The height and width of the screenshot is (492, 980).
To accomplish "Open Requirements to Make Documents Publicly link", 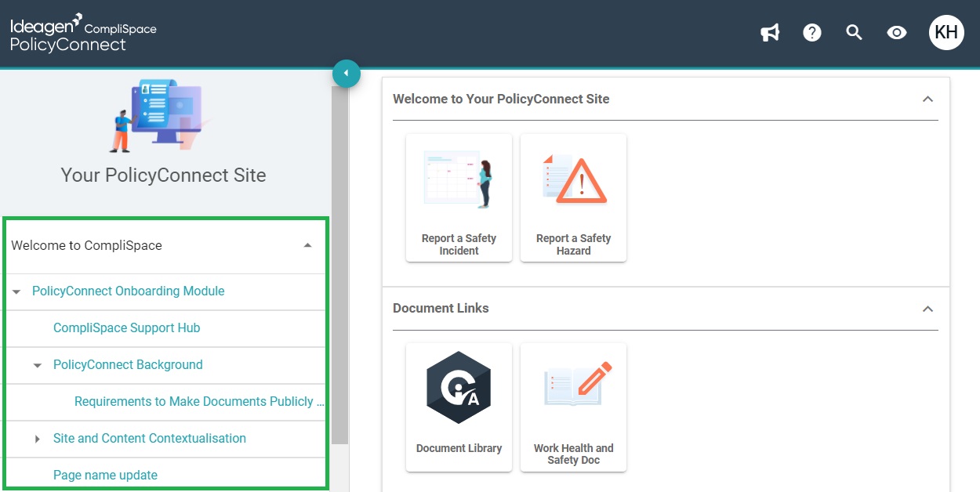I will pyautogui.click(x=199, y=401).
